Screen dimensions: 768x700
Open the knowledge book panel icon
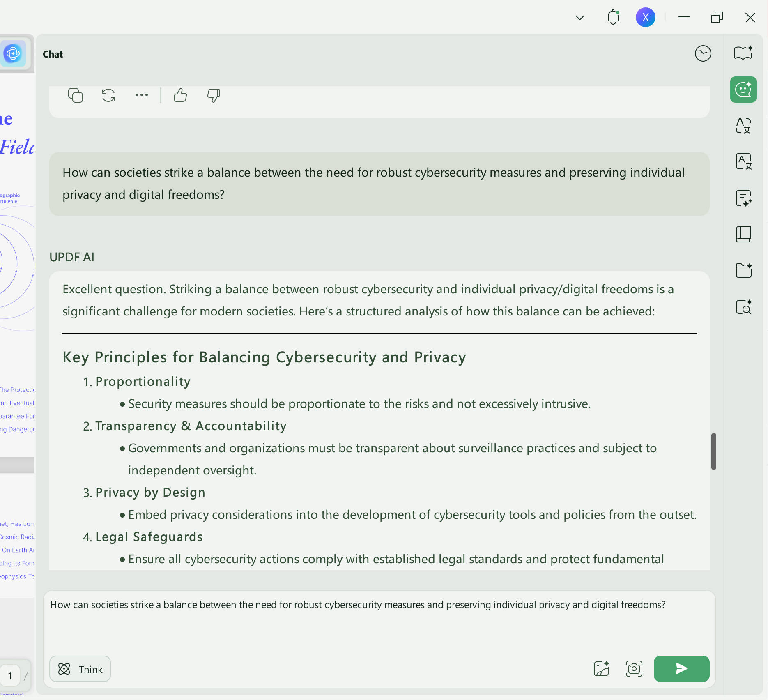pos(743,234)
